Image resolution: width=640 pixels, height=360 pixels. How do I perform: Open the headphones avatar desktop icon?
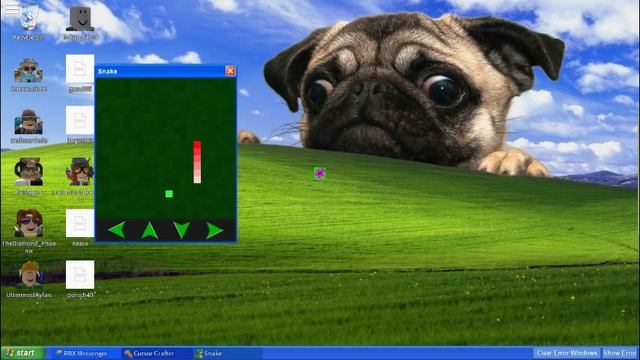click(29, 172)
